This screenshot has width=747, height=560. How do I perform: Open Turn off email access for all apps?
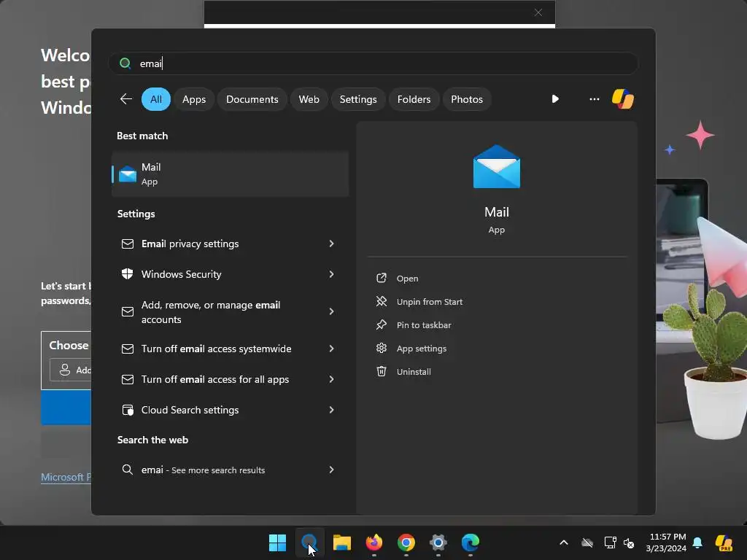(x=230, y=379)
